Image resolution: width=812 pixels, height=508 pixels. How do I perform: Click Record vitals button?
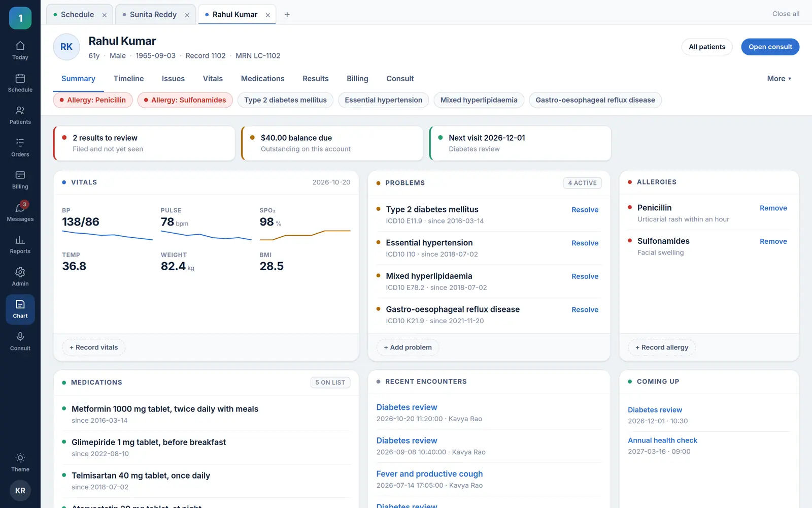click(x=93, y=347)
